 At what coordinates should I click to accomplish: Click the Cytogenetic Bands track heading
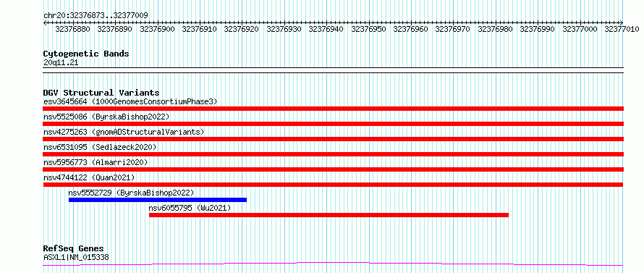pos(86,54)
